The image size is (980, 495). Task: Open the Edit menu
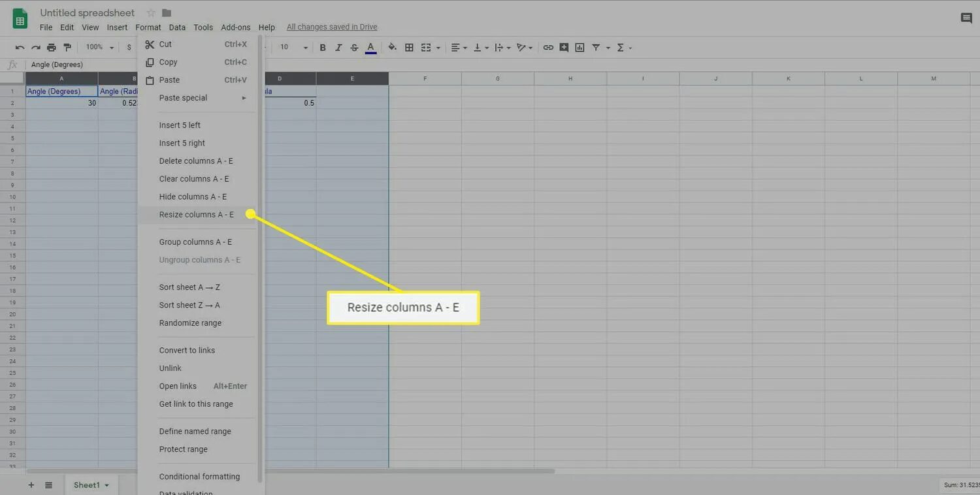pyautogui.click(x=67, y=27)
